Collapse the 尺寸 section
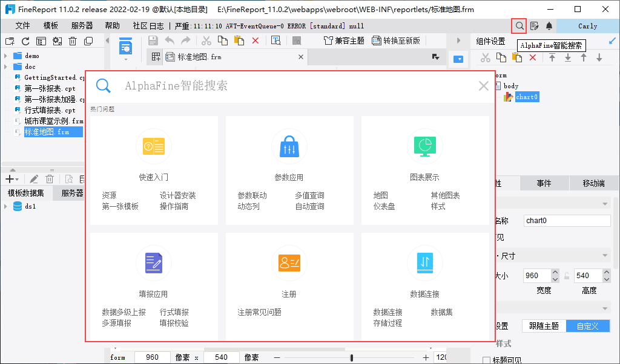This screenshot has height=364, width=620. tap(605, 255)
